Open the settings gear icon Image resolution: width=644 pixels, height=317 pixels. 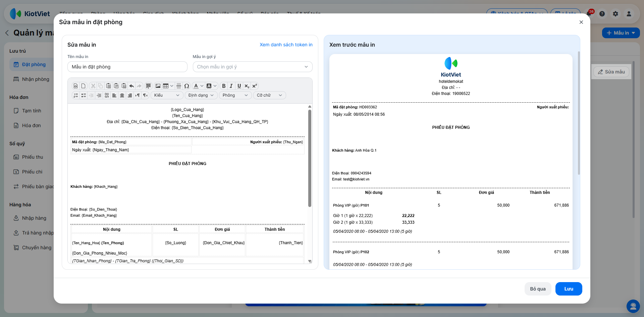[615, 14]
